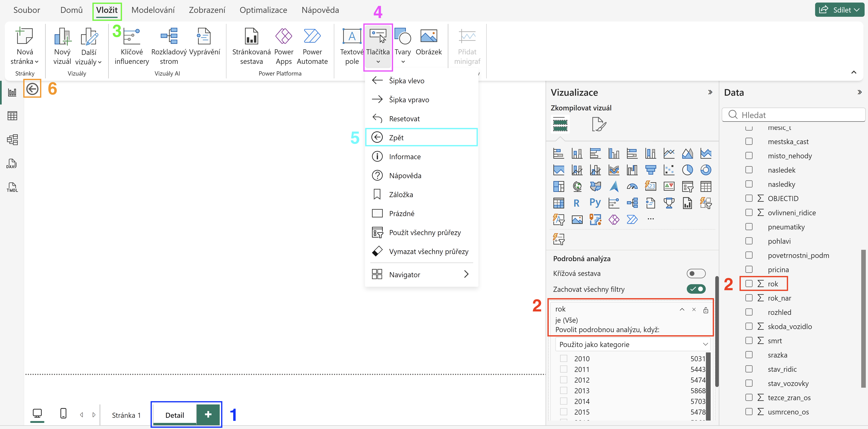The width and height of the screenshot is (868, 429).
Task: Open the Další vizuály dropdown
Action: [x=89, y=46]
